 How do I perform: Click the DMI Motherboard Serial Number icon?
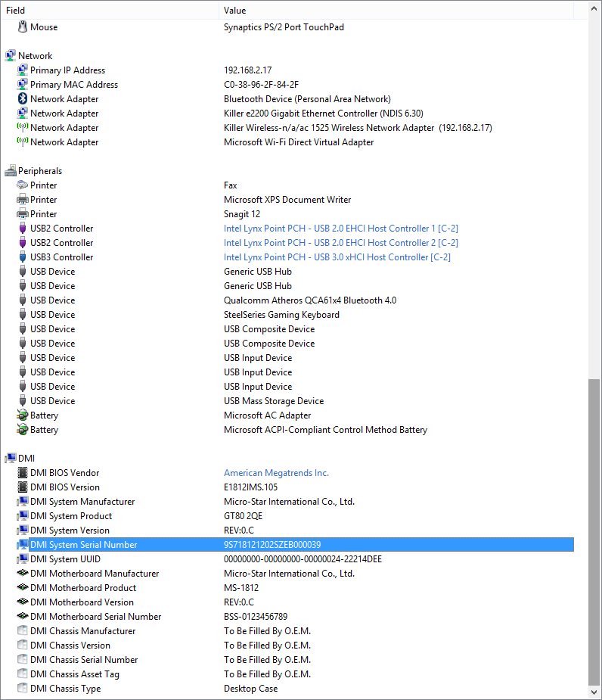[23, 616]
